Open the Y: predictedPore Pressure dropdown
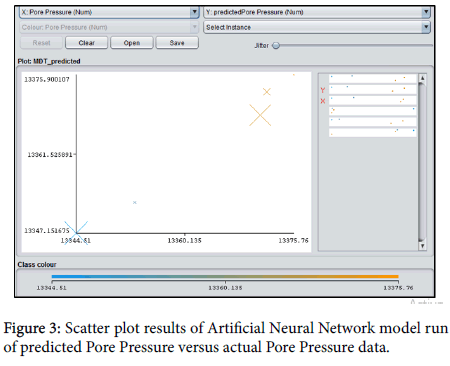This screenshot has width=450, height=366. pos(317,12)
